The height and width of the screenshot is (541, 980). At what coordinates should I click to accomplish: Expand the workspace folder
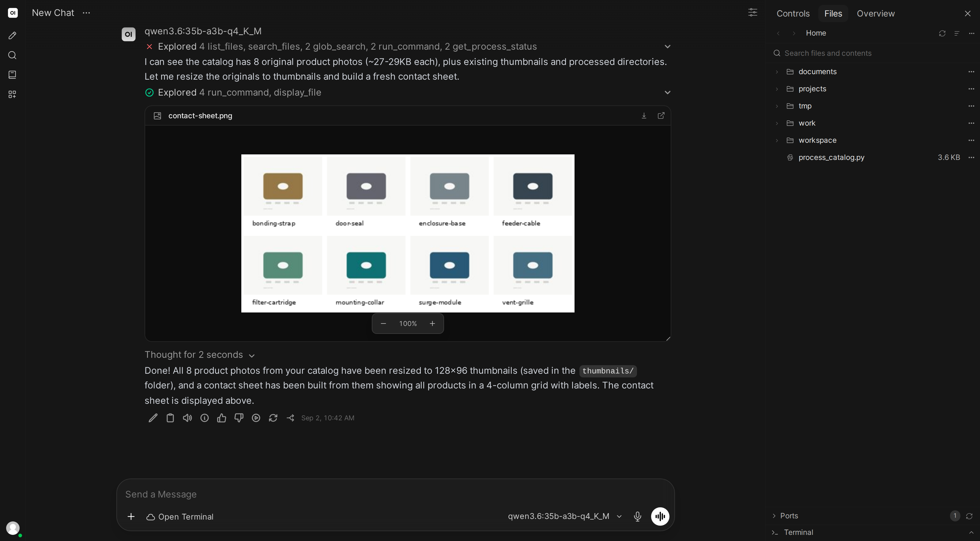pos(777,140)
